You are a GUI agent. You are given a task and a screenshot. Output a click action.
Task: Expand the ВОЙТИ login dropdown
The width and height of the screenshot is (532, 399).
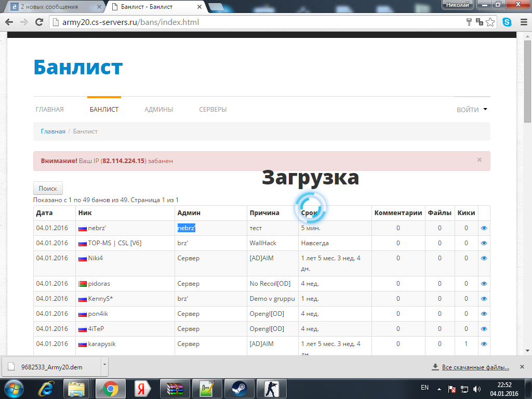coord(472,110)
